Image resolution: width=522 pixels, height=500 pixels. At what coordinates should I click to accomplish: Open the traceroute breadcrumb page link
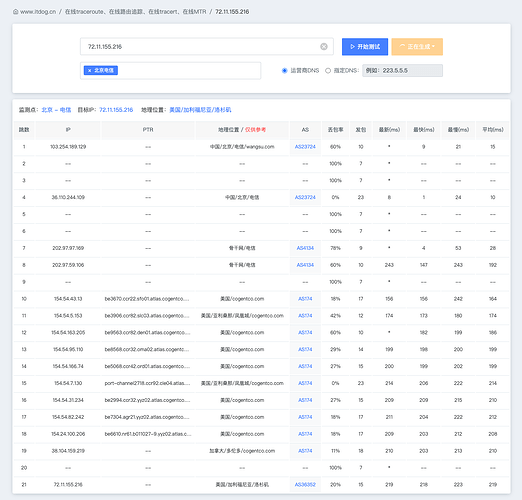pyautogui.click(x=135, y=12)
